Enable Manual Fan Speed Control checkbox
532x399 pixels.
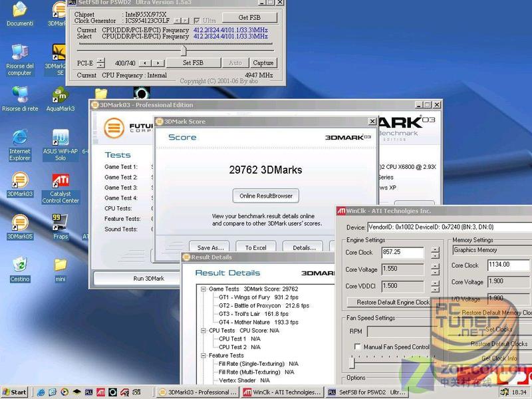click(x=357, y=346)
